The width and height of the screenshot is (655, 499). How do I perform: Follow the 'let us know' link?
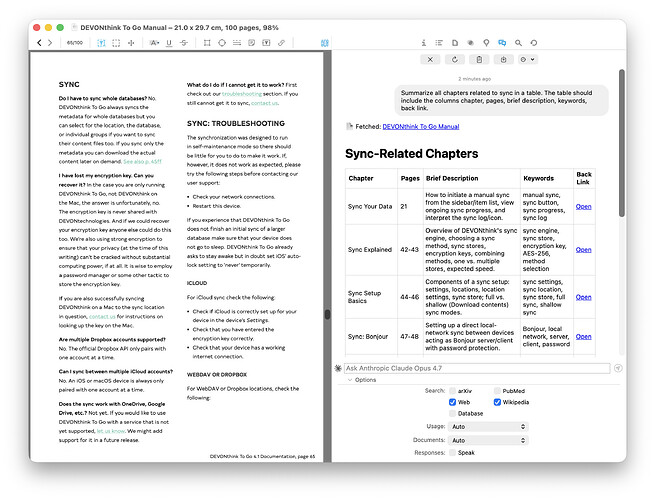(x=111, y=431)
